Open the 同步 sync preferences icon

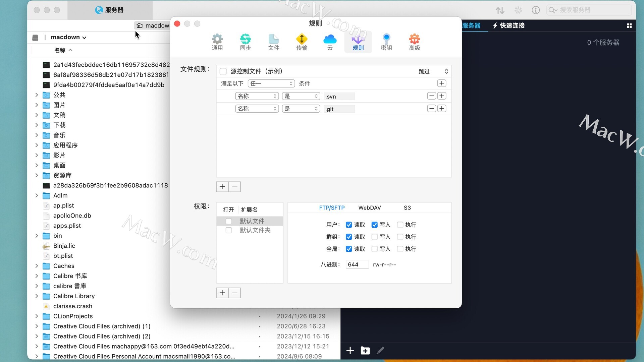pos(245,42)
